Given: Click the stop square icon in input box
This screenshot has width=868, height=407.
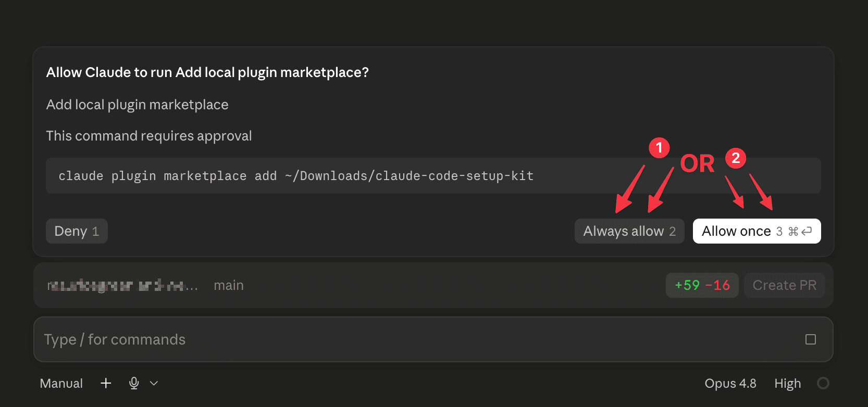Looking at the screenshot, I should [811, 339].
